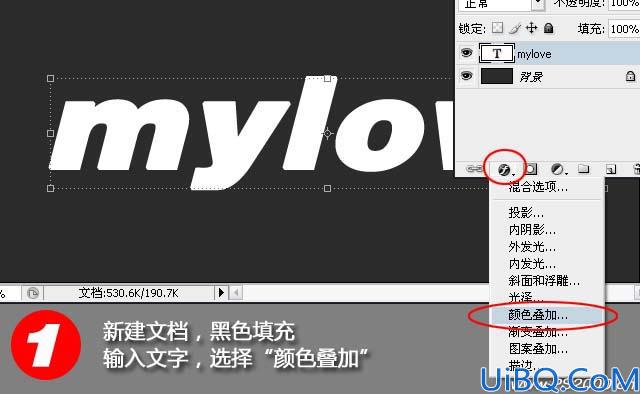Click the horizontal scrollbar left arrow

[236, 292]
